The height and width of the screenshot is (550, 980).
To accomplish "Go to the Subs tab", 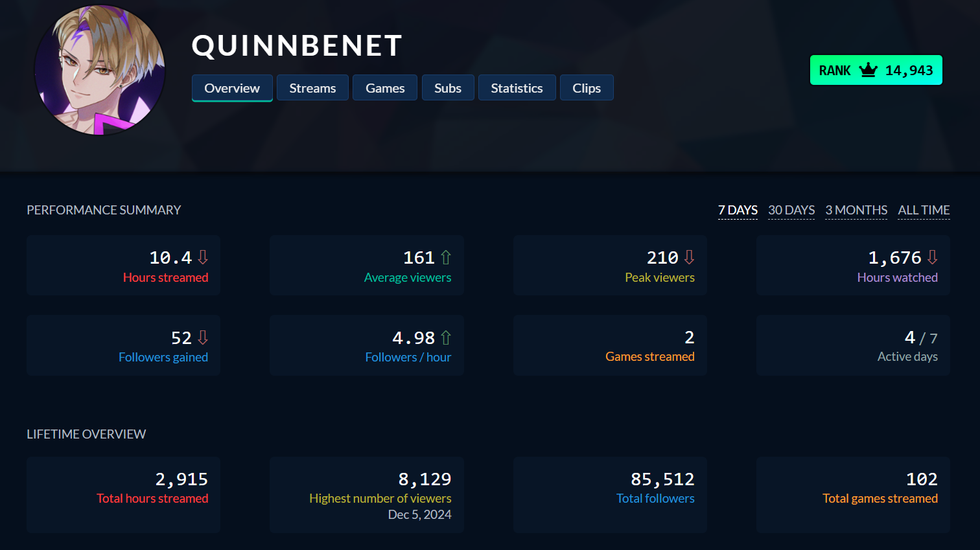I will point(448,88).
